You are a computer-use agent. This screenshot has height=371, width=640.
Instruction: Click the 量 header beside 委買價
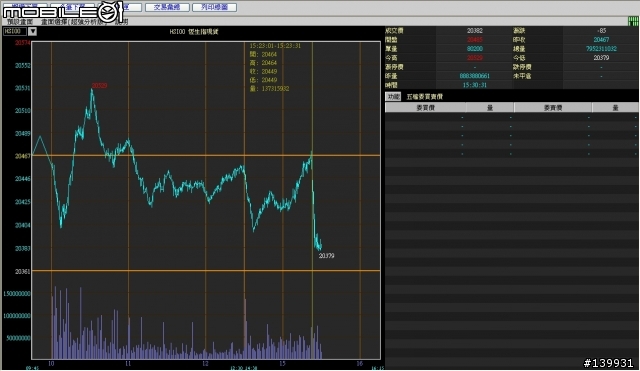click(490, 108)
